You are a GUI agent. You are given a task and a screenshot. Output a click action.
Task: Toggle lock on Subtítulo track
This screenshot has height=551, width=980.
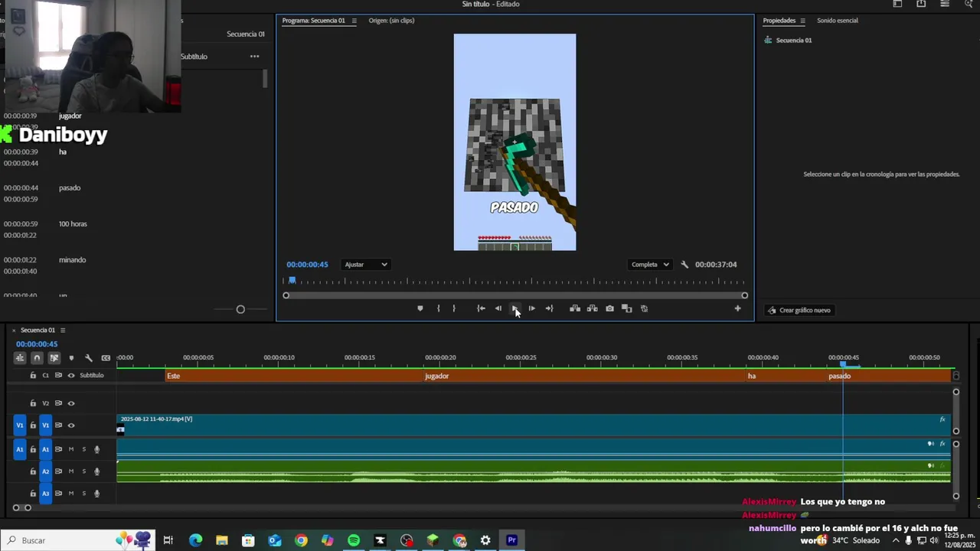(33, 376)
